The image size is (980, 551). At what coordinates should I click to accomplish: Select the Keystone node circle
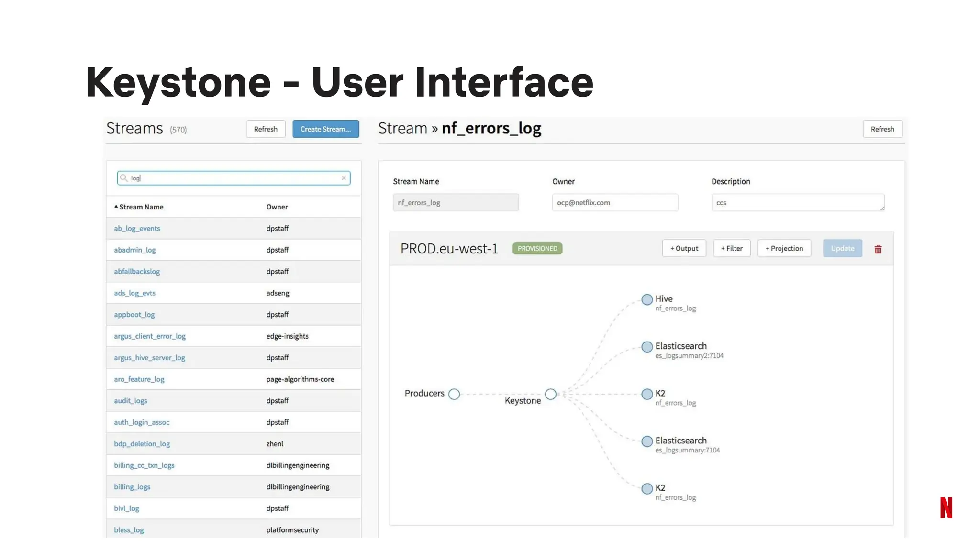pos(551,394)
